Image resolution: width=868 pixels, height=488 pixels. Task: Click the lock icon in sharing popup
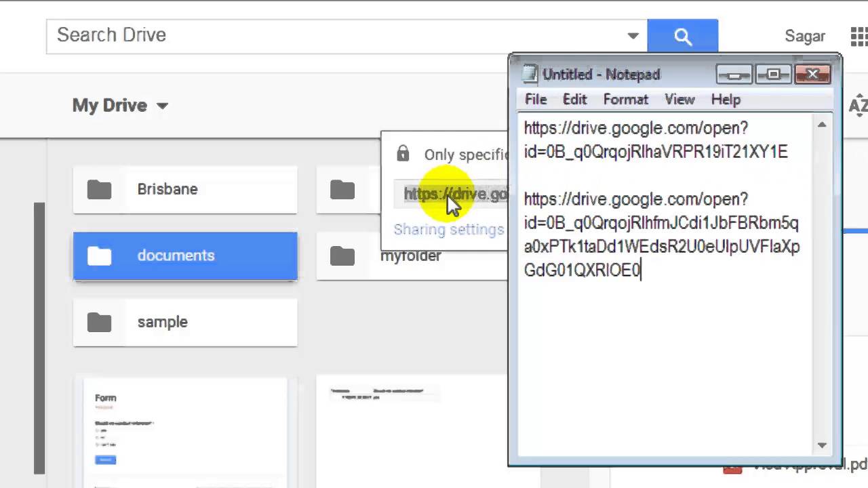pos(403,153)
